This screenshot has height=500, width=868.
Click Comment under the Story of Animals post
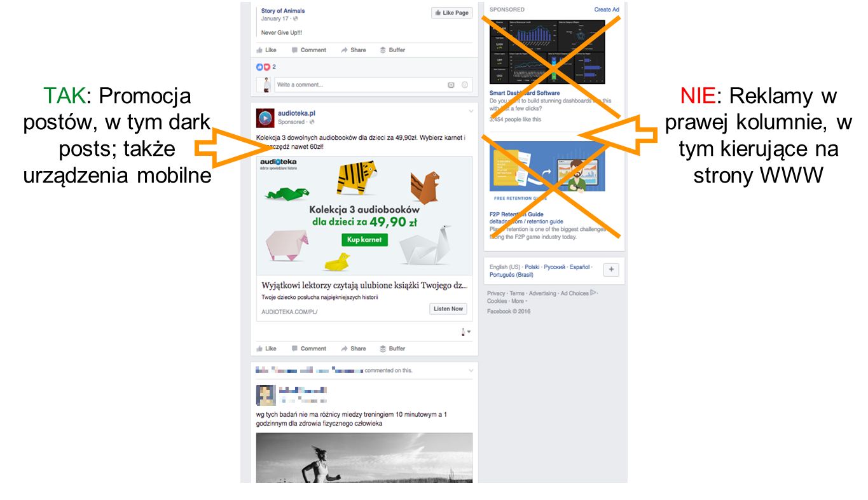[x=308, y=50]
